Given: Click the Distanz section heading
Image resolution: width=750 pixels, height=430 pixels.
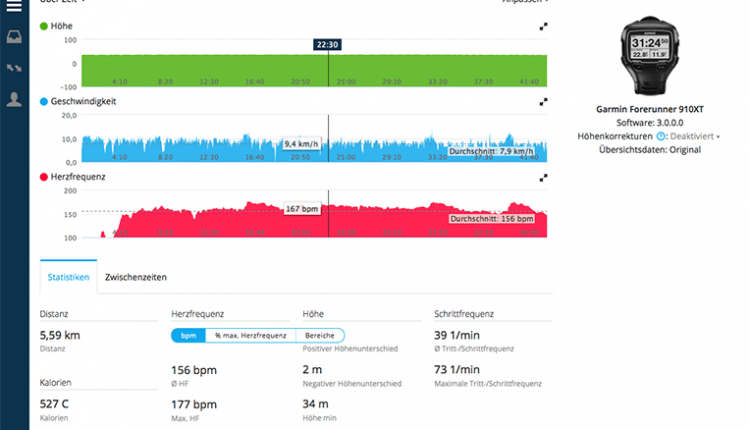Looking at the screenshot, I should 54,314.
